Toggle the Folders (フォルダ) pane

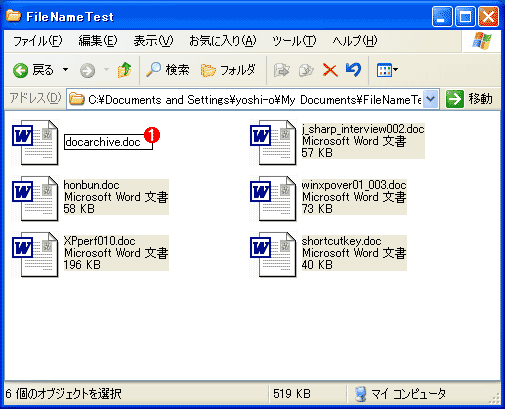click(x=228, y=70)
